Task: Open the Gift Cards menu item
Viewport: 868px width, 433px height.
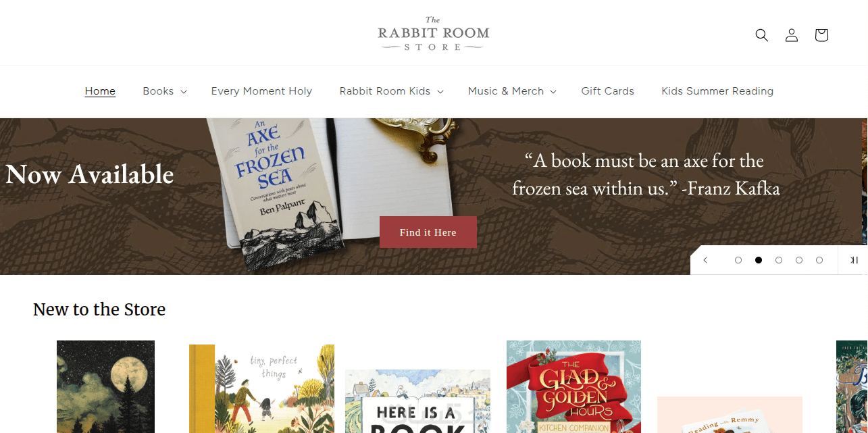Action: pyautogui.click(x=608, y=91)
